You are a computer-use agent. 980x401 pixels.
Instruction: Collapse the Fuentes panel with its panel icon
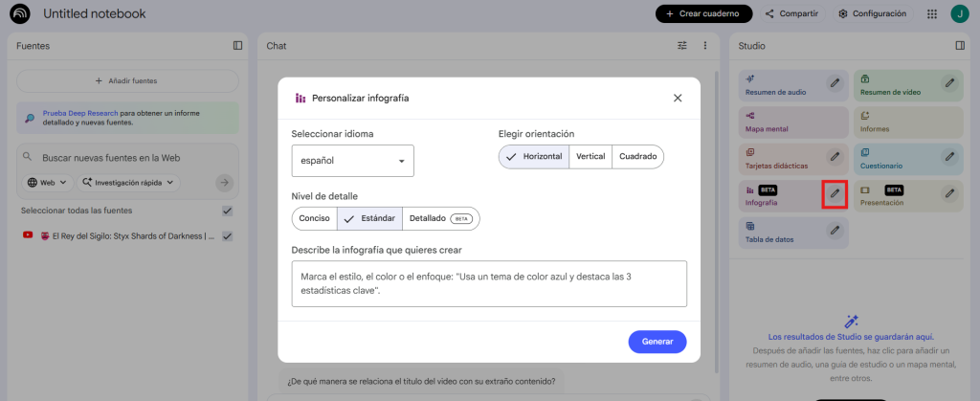point(237,46)
